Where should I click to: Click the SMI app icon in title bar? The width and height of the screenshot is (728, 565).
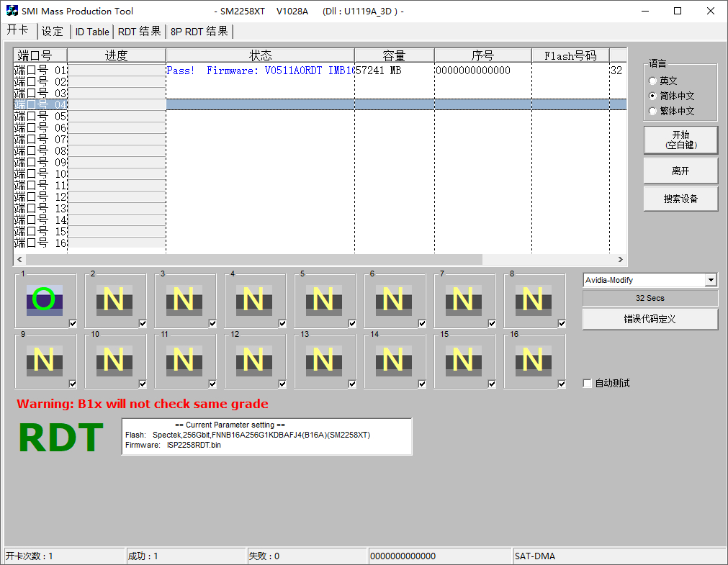point(12,11)
